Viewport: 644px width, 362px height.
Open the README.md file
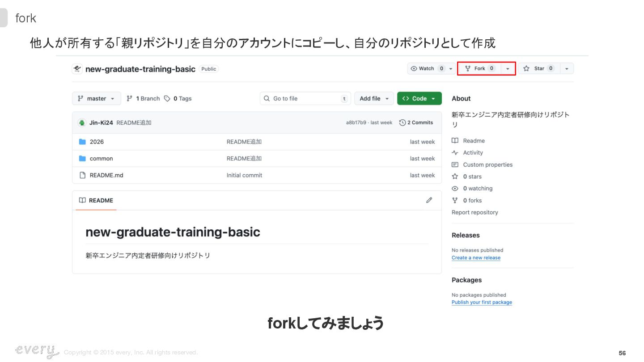tap(106, 175)
